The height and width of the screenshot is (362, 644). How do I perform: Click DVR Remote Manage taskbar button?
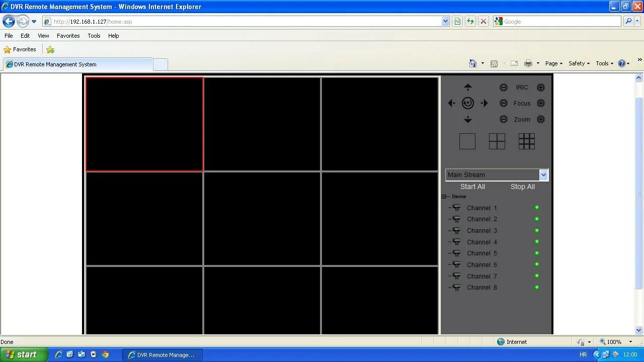[x=162, y=355]
